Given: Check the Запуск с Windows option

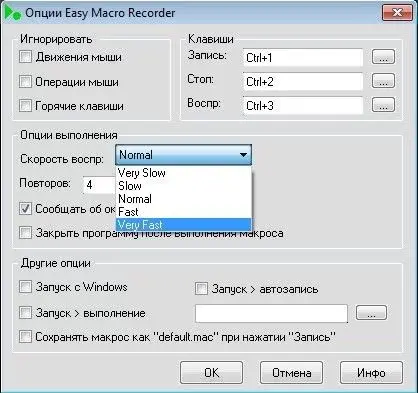Looking at the screenshot, I should point(25,287).
